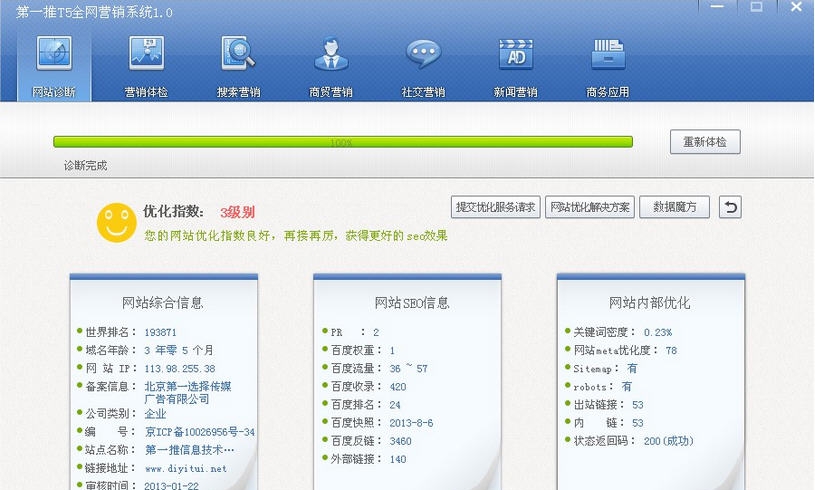Click the back arrow icon button
The height and width of the screenshot is (490, 815).
point(730,207)
